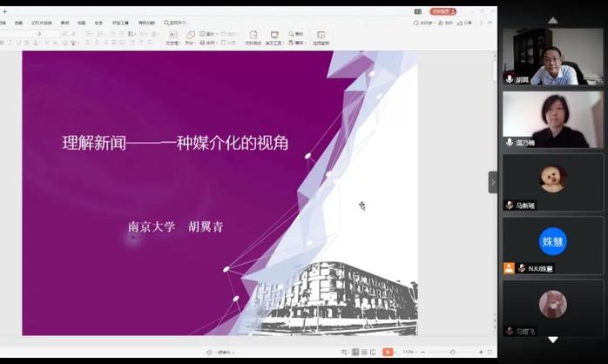The width and height of the screenshot is (608, 364).
Task: Toggle microphone for participant 温乃楠
Action: 510,142
